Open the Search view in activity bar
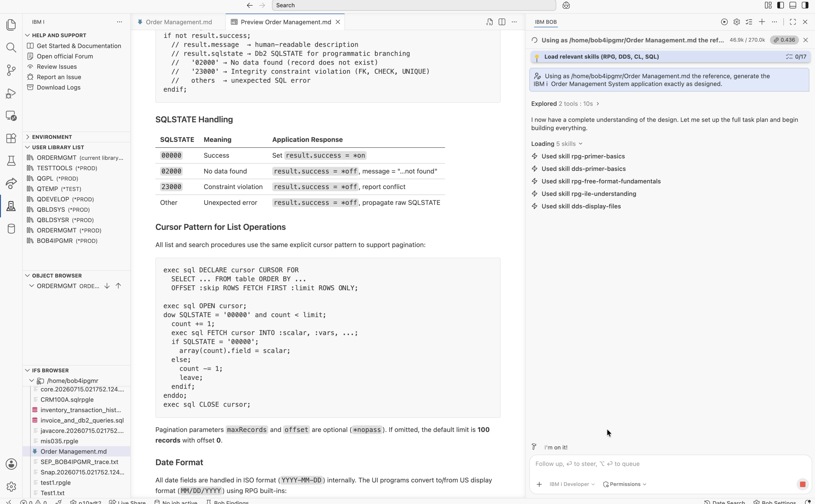The height and width of the screenshot is (504, 815). (x=11, y=47)
